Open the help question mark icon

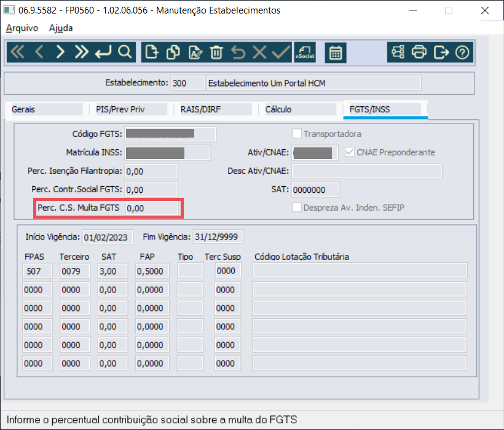tap(462, 52)
